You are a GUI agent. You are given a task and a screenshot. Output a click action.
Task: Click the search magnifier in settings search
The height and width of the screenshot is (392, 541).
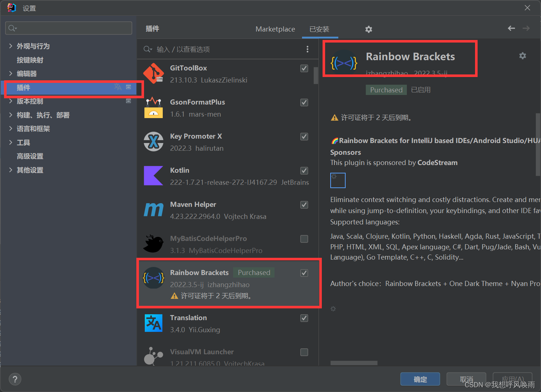(12, 28)
